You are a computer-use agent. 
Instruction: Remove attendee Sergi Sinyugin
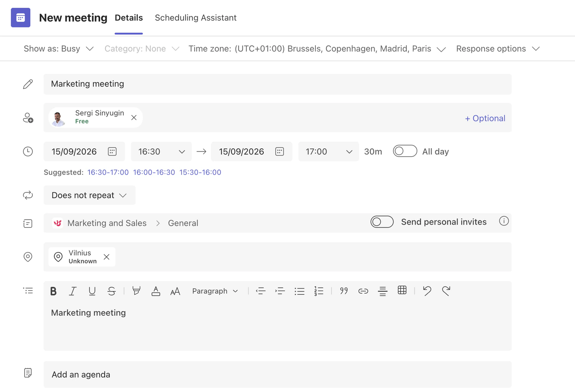(134, 117)
